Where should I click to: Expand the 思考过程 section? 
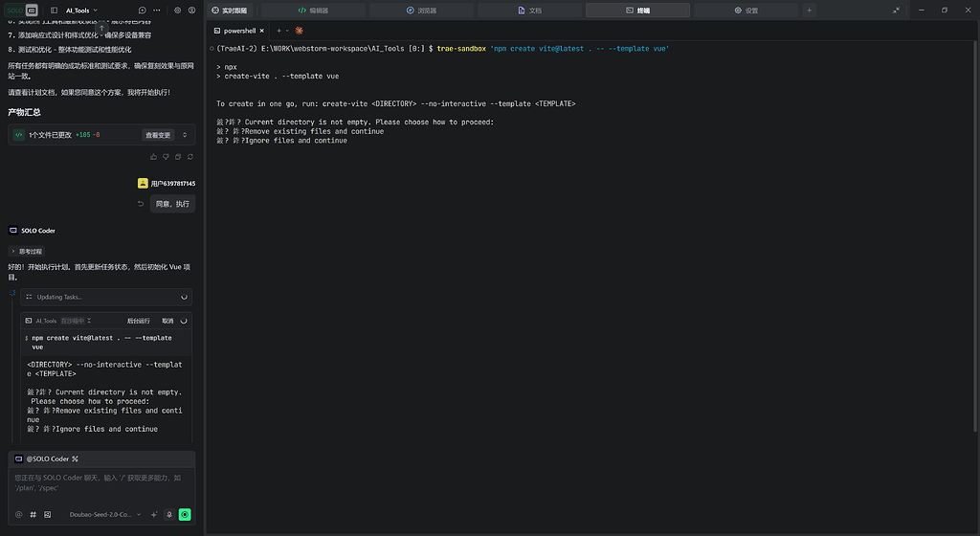pos(26,251)
